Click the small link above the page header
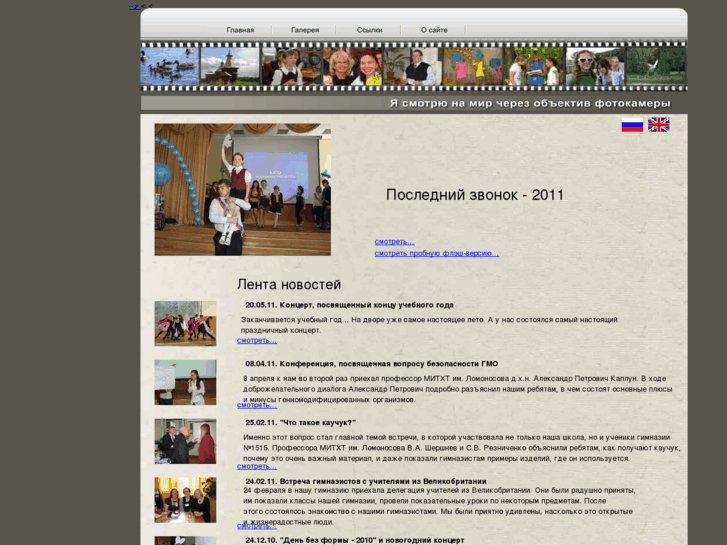Image resolution: width=727 pixels, height=545 pixels. (x=134, y=6)
